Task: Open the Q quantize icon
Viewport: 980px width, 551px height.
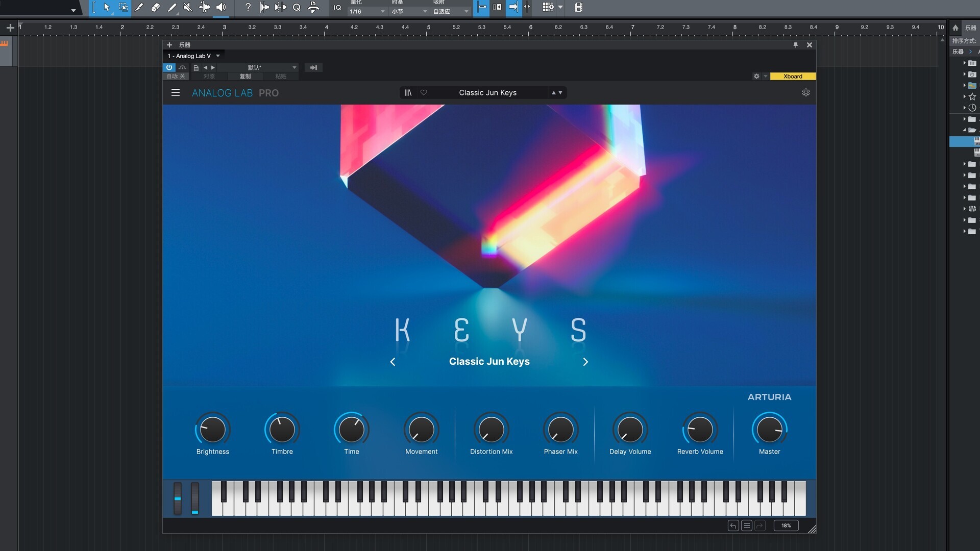Action: (x=297, y=8)
